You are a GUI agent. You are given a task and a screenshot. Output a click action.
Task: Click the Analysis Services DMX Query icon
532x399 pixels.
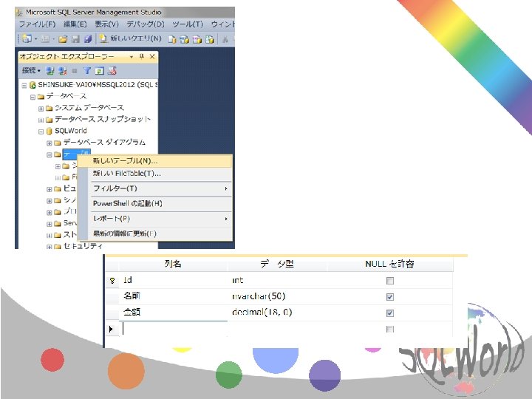[197, 39]
